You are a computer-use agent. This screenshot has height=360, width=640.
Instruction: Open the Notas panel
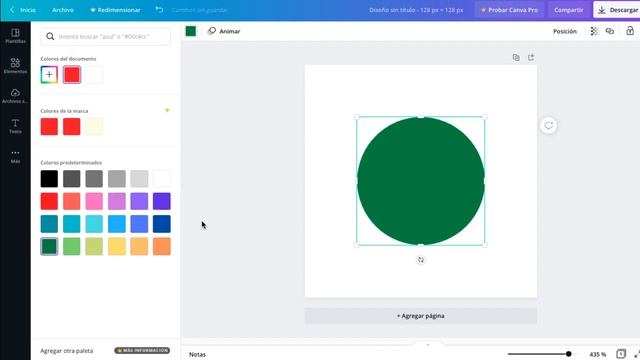[x=197, y=354]
